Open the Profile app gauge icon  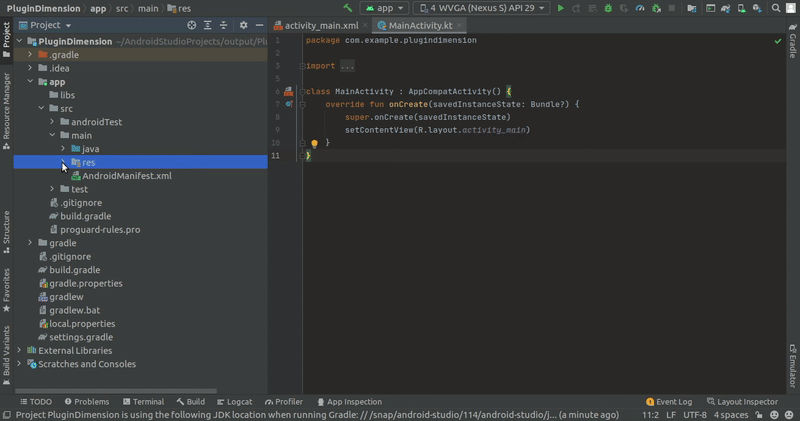tap(640, 8)
